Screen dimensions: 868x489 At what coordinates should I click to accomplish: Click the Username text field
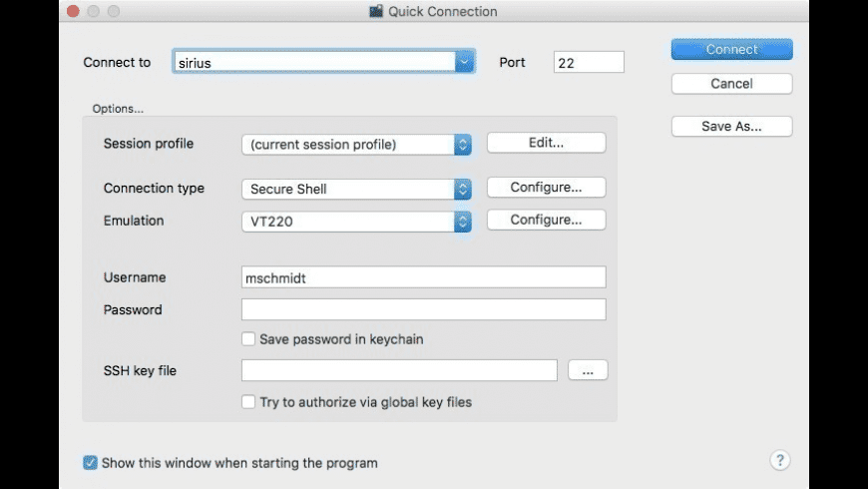point(423,278)
